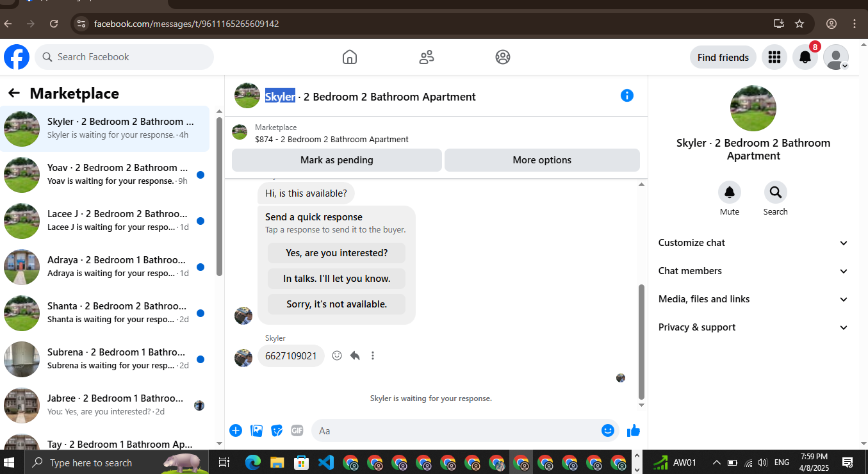Send quick response Yes, are you interested?

337,253
